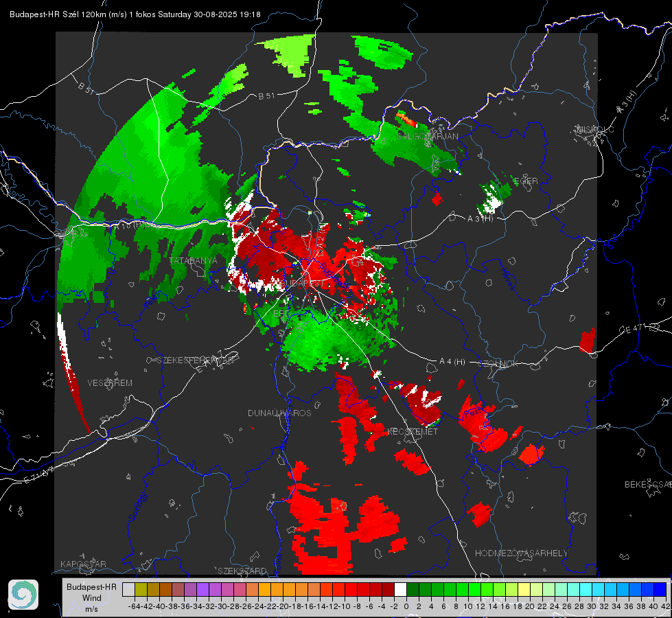
Task: Click the BUDAPEST city label
Action: [x=303, y=283]
